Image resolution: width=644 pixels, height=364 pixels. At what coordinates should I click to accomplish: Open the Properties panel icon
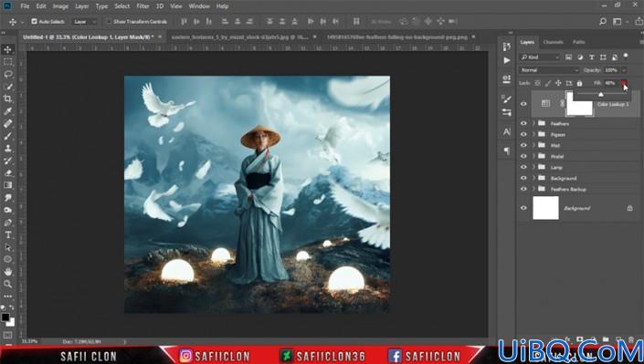(x=506, y=78)
